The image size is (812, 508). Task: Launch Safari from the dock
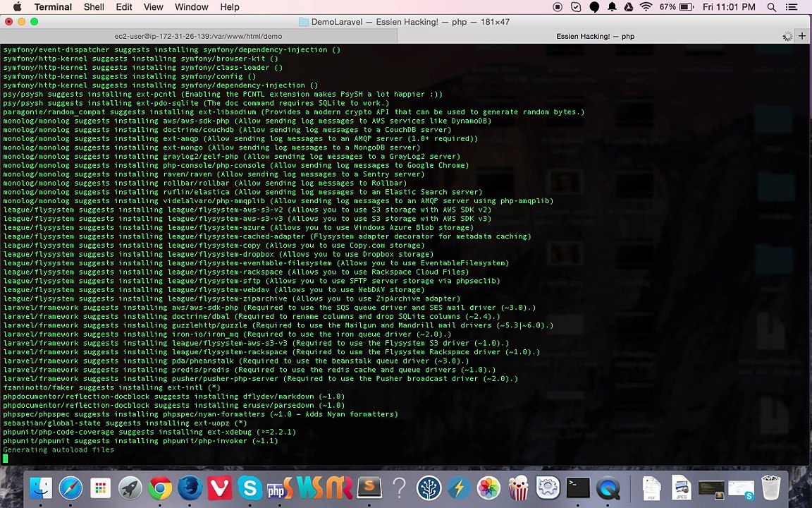(71, 488)
